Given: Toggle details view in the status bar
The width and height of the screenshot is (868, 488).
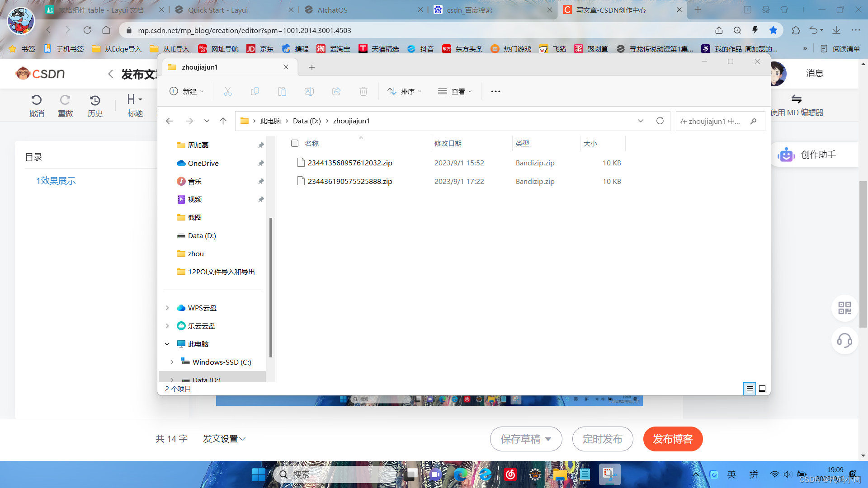Looking at the screenshot, I should point(749,388).
